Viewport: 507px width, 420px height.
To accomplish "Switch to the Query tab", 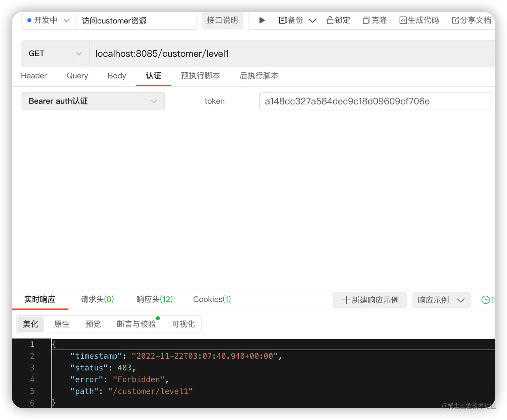I will [77, 76].
